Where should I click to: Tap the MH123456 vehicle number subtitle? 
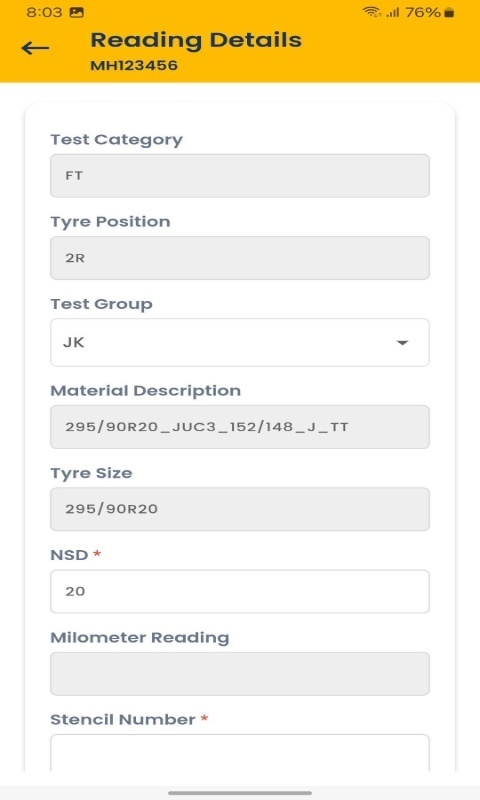134,65
